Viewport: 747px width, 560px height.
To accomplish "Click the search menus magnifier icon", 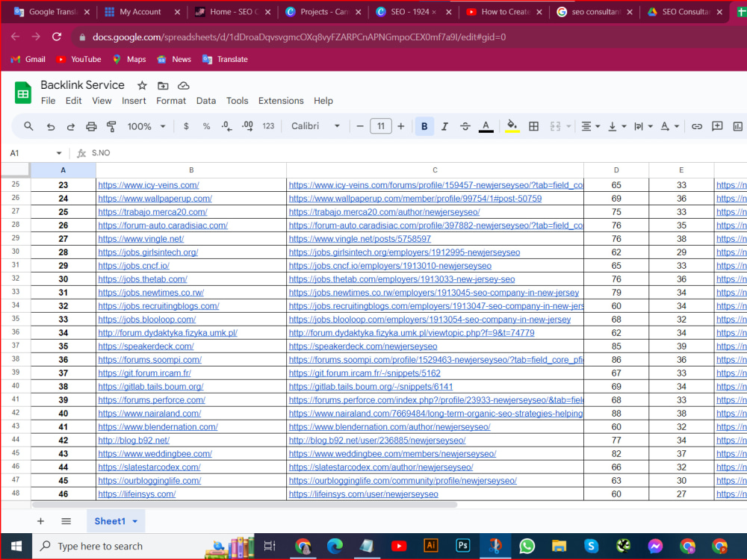I will (x=28, y=126).
